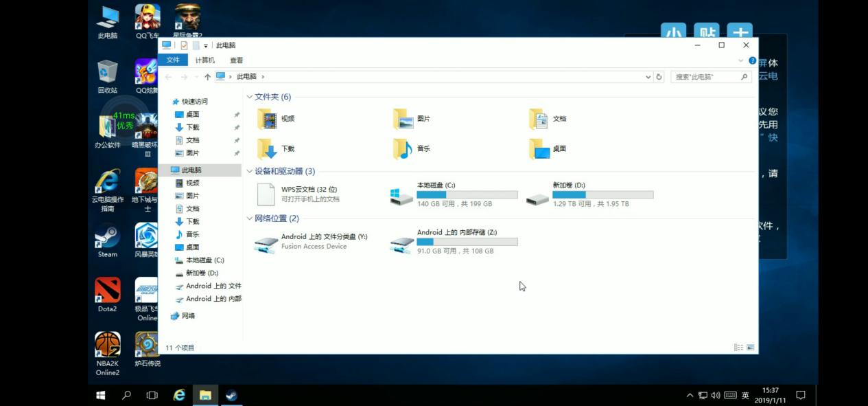Click the Properties icon in quick access toolbar
Viewport: 868px width, 406px height.
tap(184, 45)
